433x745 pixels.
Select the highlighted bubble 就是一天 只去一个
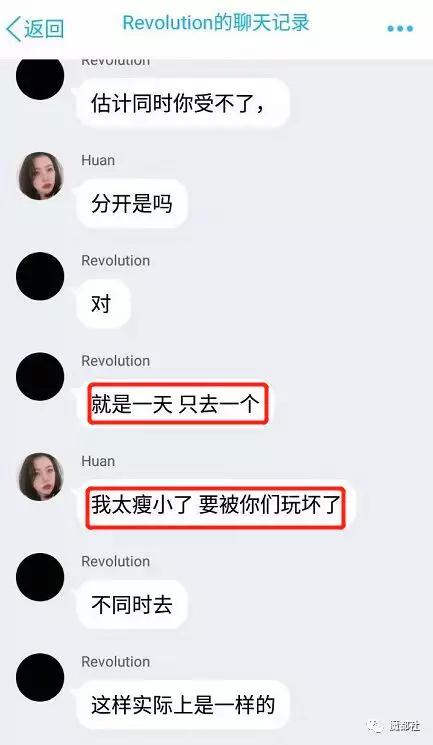[178, 404]
